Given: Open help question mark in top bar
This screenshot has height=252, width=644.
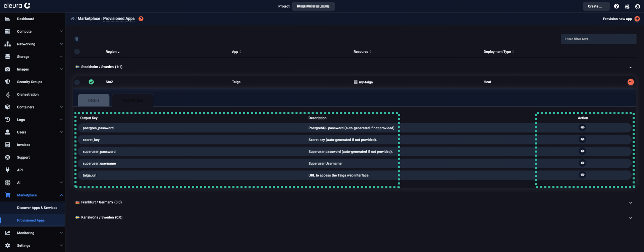Looking at the screenshot, I should click(616, 6).
